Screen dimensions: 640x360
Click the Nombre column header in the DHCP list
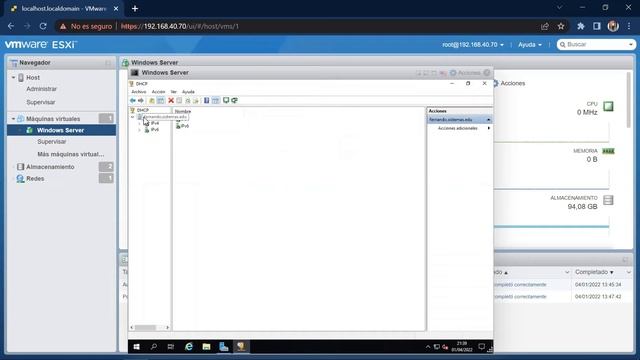[x=182, y=111]
